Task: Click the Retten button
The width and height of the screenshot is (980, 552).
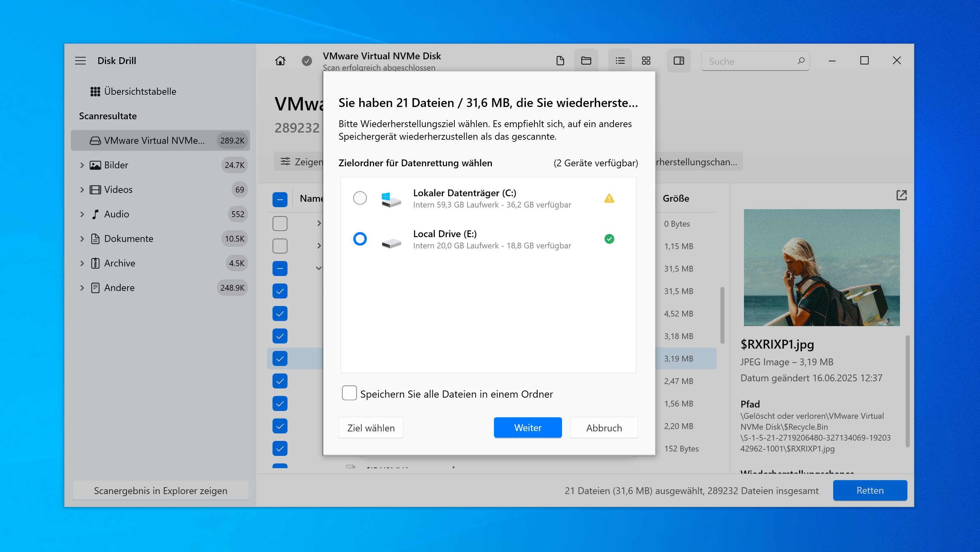Action: [x=870, y=490]
